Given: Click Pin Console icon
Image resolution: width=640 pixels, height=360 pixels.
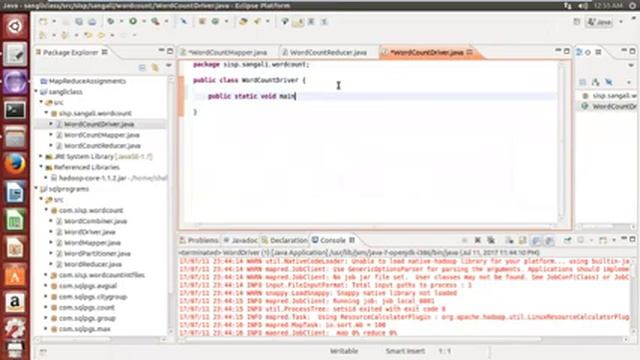Looking at the screenshot, I should [567, 240].
